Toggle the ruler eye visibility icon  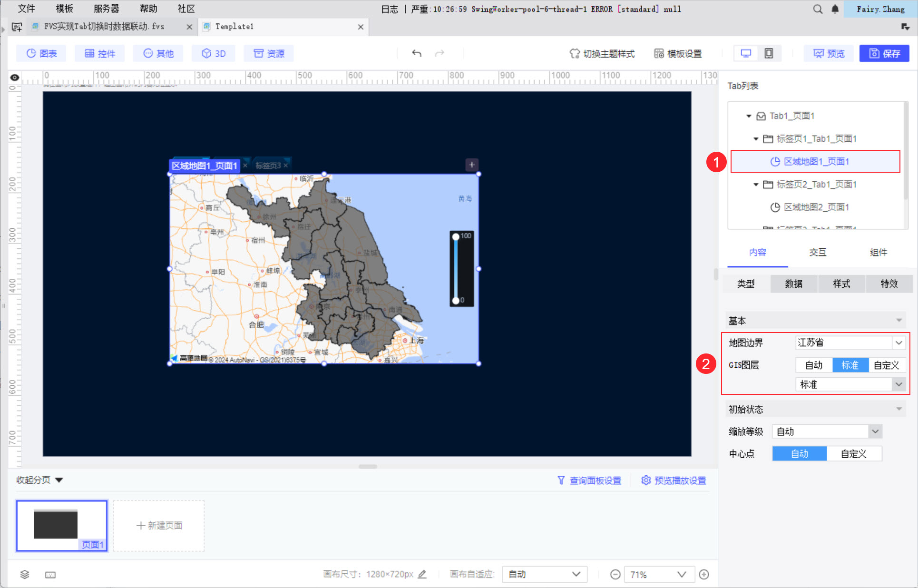click(x=15, y=77)
